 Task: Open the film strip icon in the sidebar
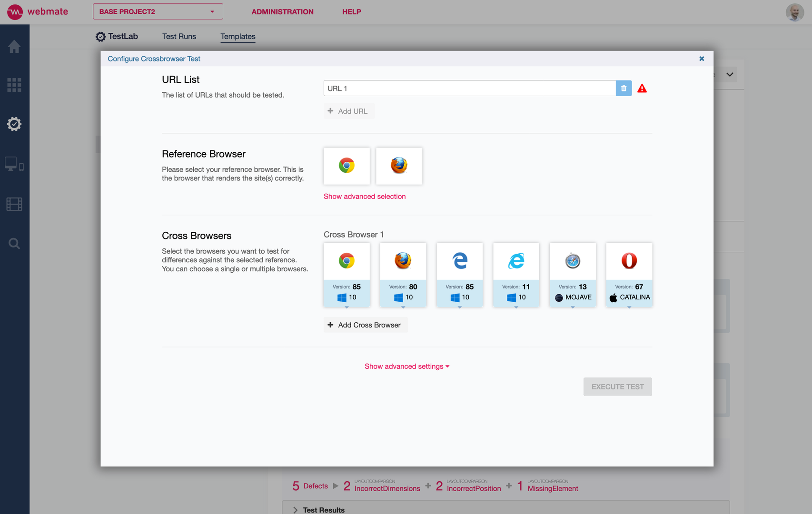pos(14,204)
